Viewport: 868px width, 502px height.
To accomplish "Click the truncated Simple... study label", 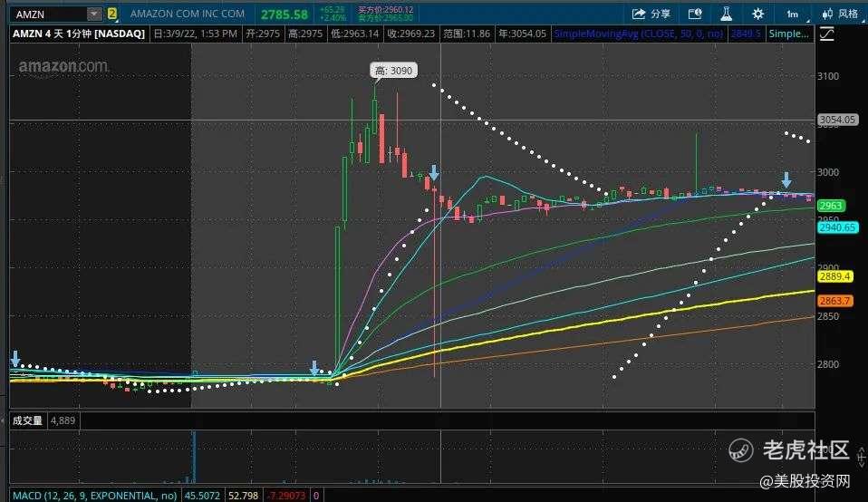I will 788,34.
